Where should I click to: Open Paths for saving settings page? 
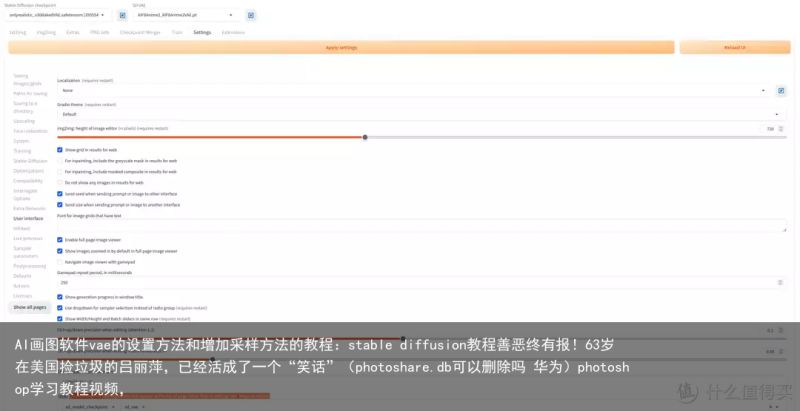tap(30, 93)
